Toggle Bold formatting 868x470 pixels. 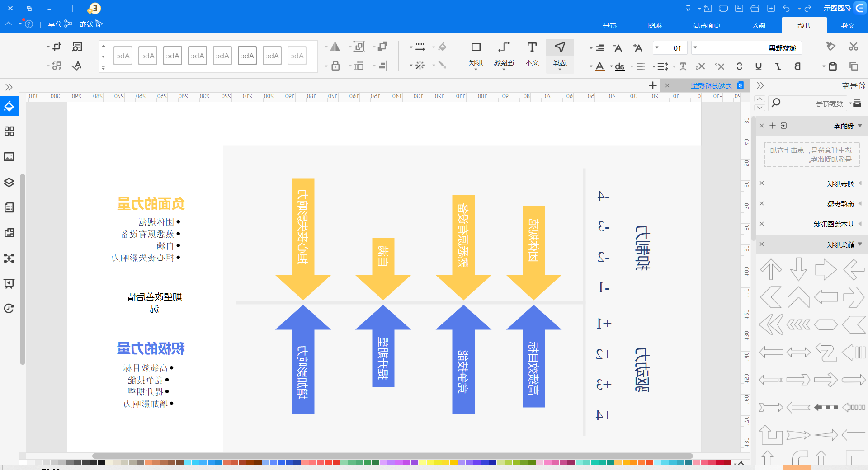tap(797, 66)
